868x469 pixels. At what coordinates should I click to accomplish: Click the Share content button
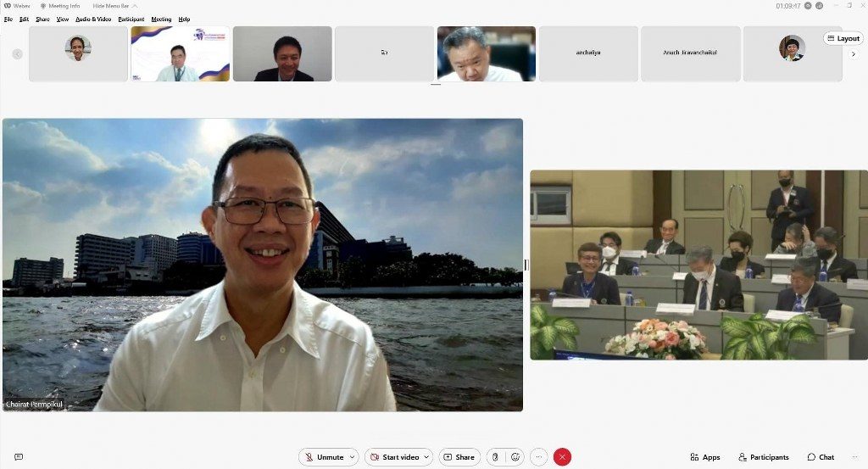point(459,457)
